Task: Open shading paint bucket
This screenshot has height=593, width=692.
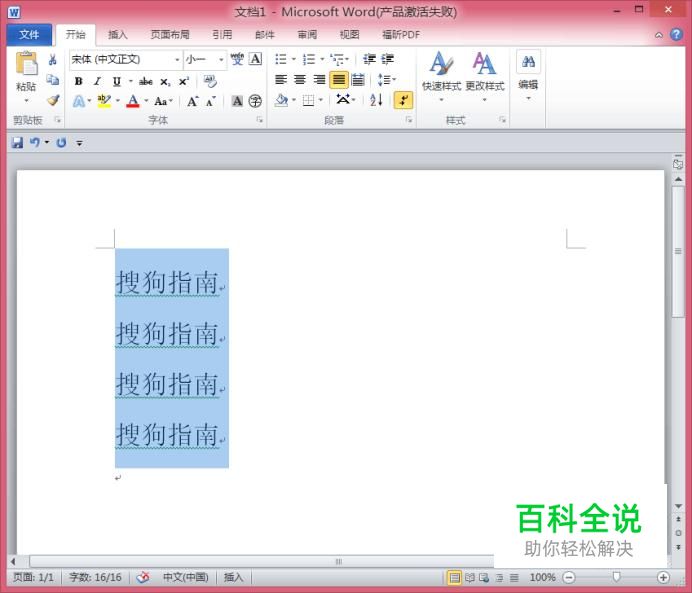Action: coord(282,101)
